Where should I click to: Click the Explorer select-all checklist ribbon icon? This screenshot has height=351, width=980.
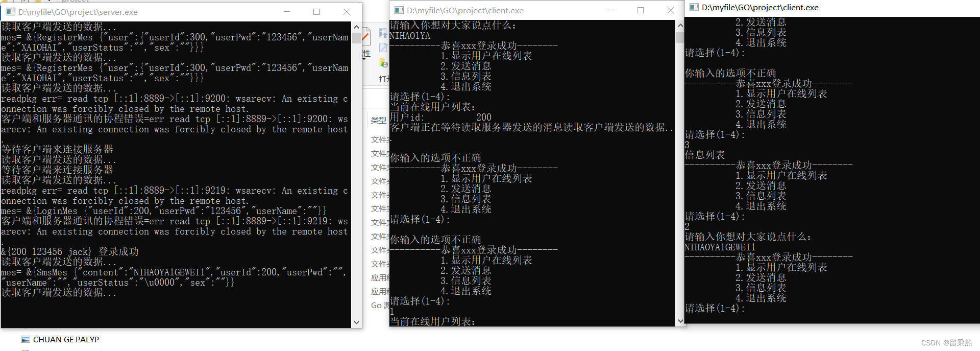(x=383, y=33)
